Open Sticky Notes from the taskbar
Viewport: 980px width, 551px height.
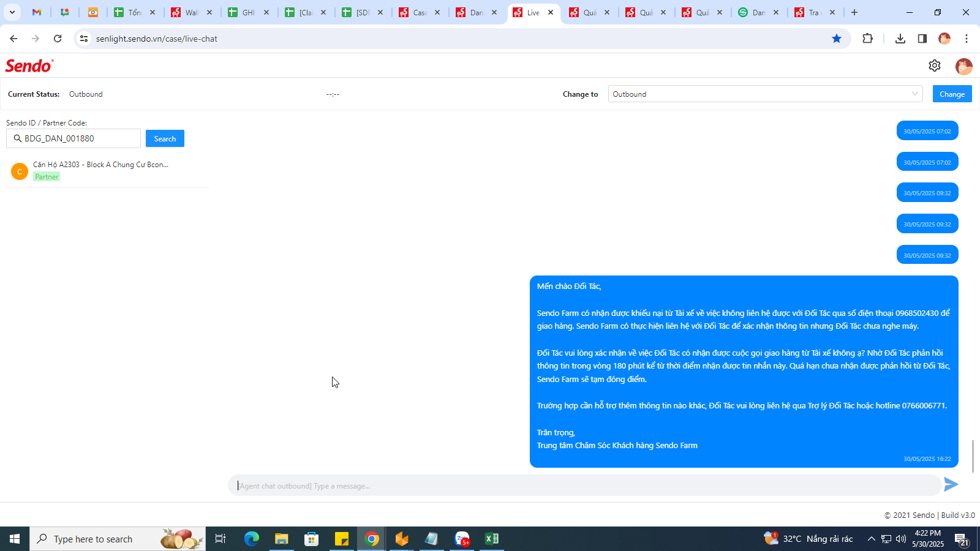pos(342,539)
